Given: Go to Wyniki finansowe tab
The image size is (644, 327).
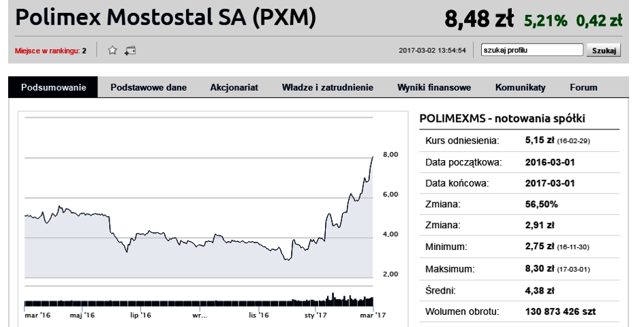Looking at the screenshot, I should pyautogui.click(x=434, y=87).
